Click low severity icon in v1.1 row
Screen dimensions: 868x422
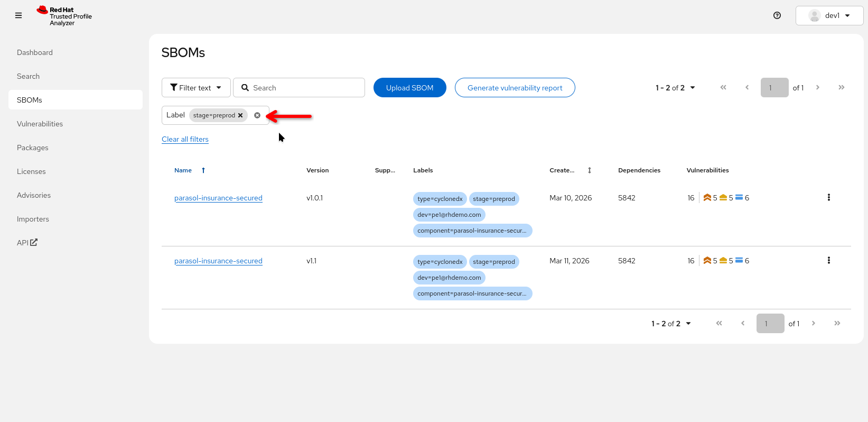pyautogui.click(x=739, y=261)
